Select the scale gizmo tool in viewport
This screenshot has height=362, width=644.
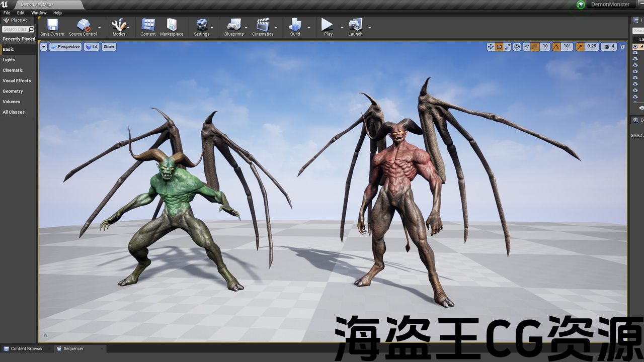click(508, 47)
